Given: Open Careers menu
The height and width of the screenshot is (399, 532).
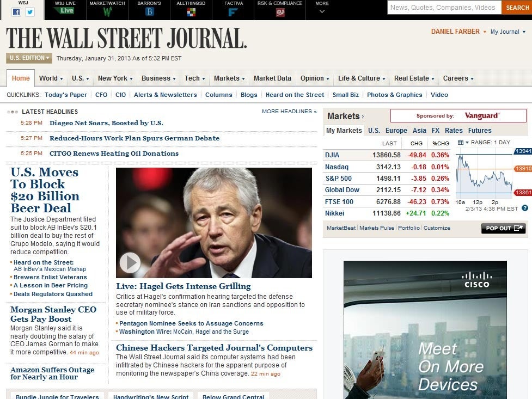Looking at the screenshot, I should [458, 78].
